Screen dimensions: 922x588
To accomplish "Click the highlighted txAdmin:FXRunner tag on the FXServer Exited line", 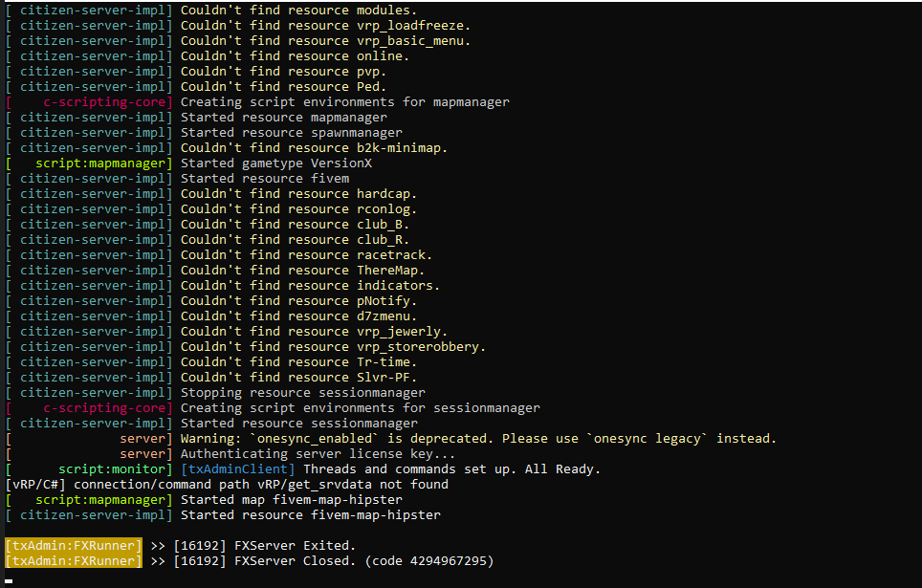I will click(74, 545).
